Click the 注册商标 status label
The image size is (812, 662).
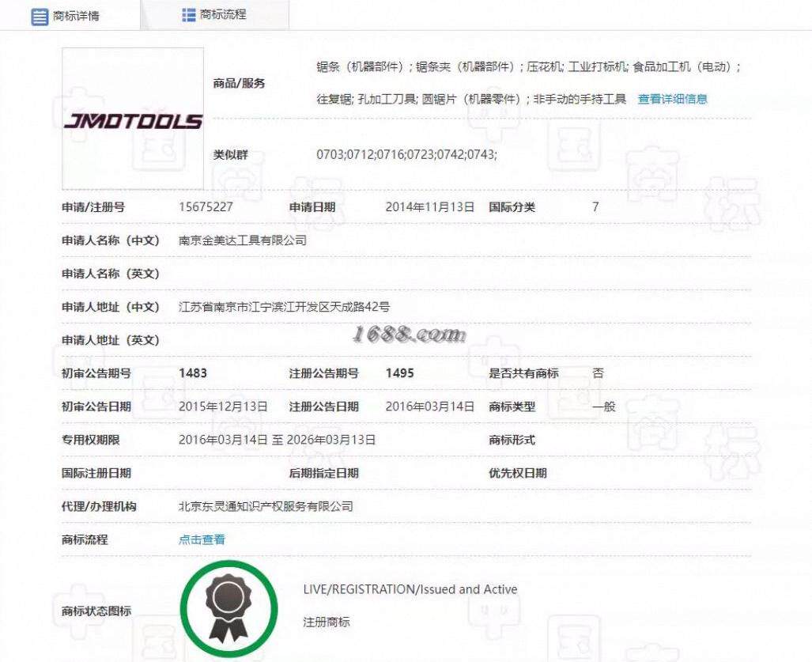coord(327,622)
